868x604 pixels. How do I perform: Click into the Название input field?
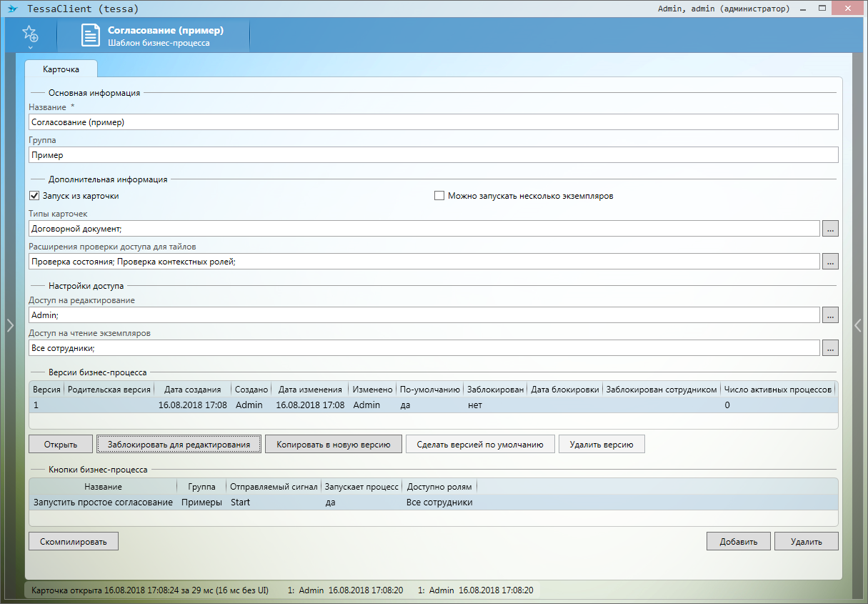tap(433, 122)
